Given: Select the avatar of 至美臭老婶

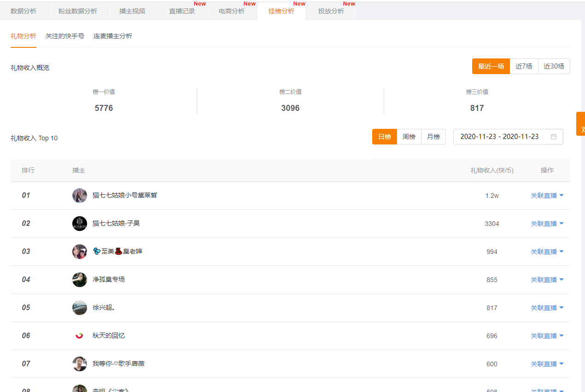Looking at the screenshot, I should click(79, 251).
